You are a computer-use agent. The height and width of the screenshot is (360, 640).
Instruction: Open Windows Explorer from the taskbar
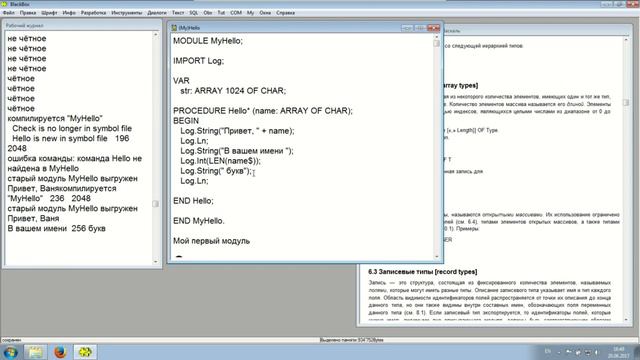pos(35,352)
